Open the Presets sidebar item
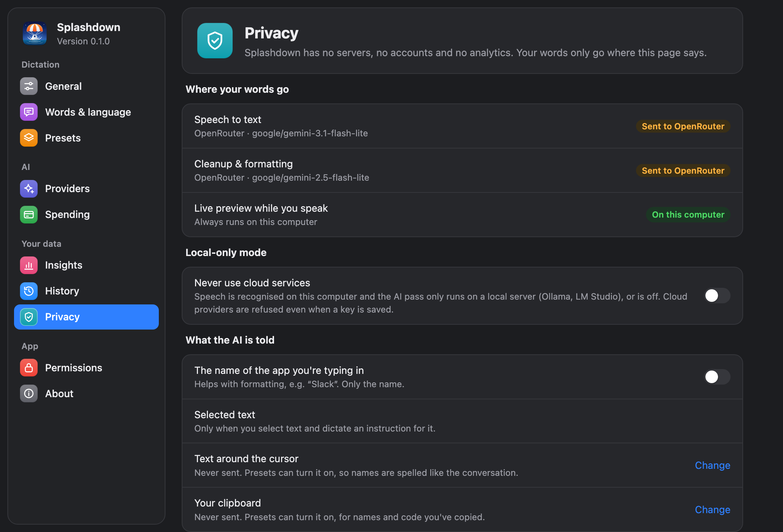The image size is (783, 532). coord(86,138)
